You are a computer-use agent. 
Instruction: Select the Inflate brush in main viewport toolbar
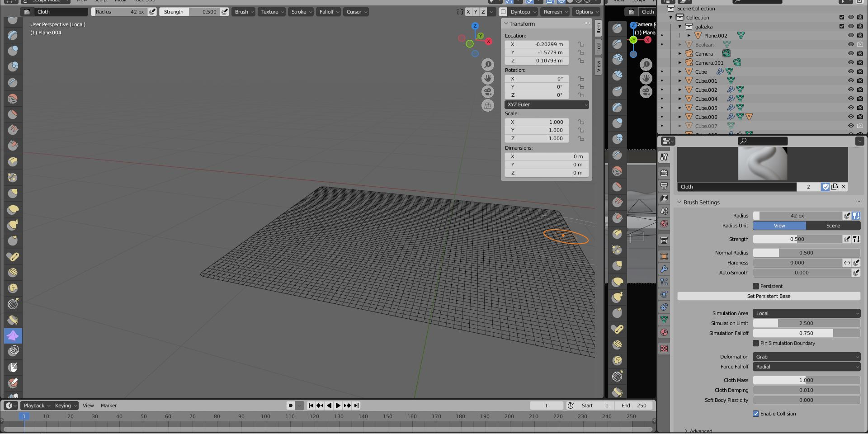13,51
